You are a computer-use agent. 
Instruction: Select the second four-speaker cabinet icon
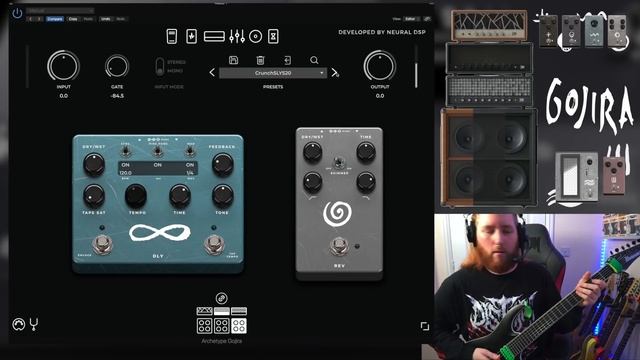222,326
